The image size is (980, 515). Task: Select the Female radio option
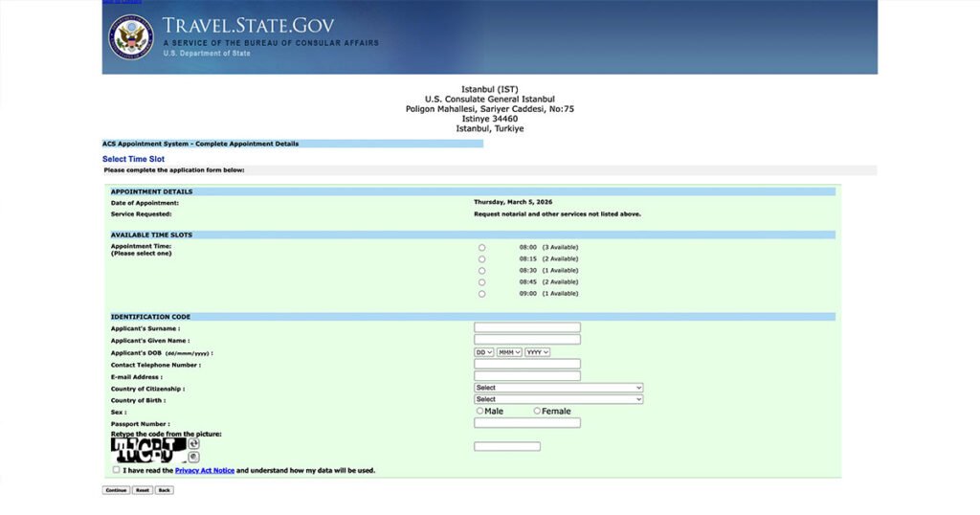click(537, 411)
